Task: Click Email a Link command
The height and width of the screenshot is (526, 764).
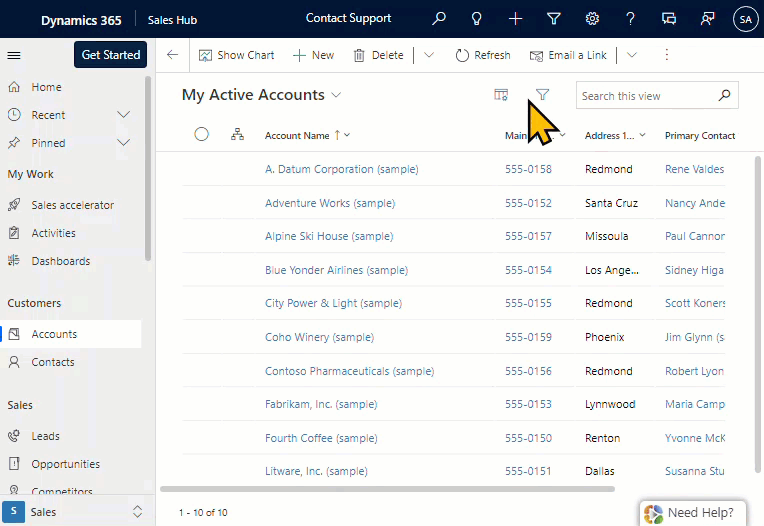Action: tap(568, 55)
